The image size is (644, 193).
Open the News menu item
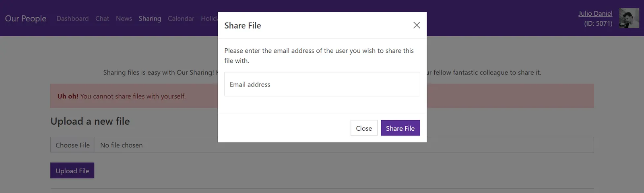pyautogui.click(x=124, y=18)
